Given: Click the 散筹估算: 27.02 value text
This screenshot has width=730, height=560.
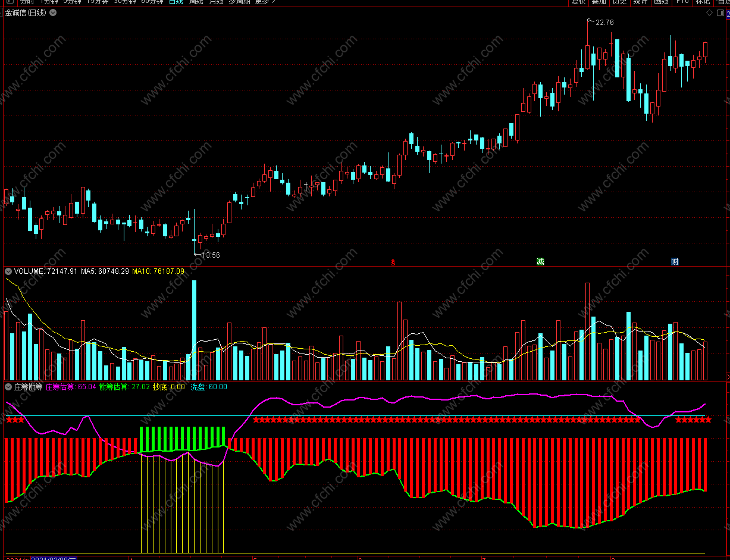Looking at the screenshot, I should (x=124, y=387).
